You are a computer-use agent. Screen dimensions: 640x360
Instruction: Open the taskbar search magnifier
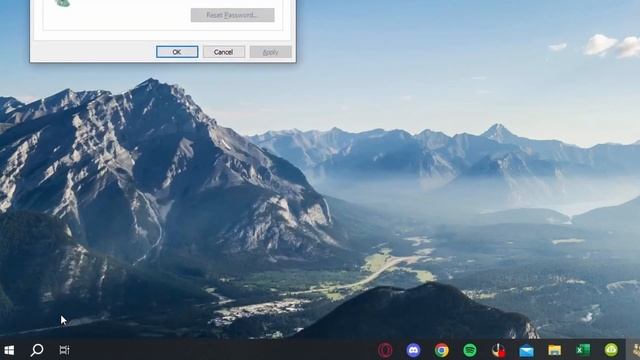point(37,350)
